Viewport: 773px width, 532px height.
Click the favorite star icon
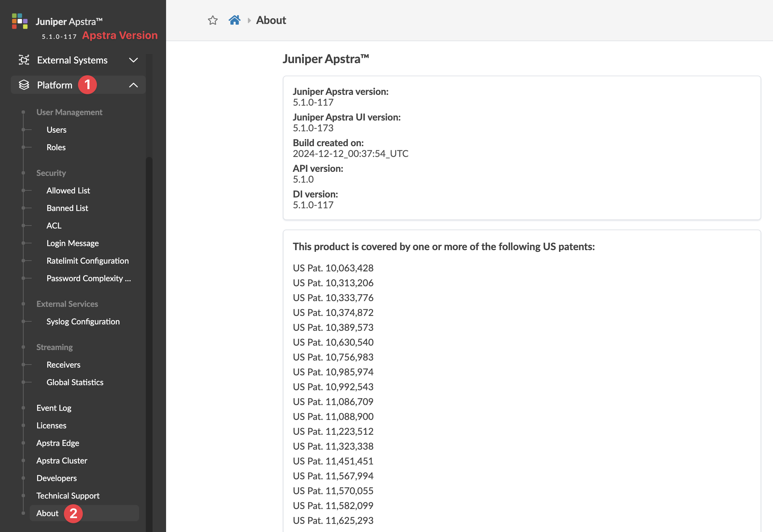point(213,20)
